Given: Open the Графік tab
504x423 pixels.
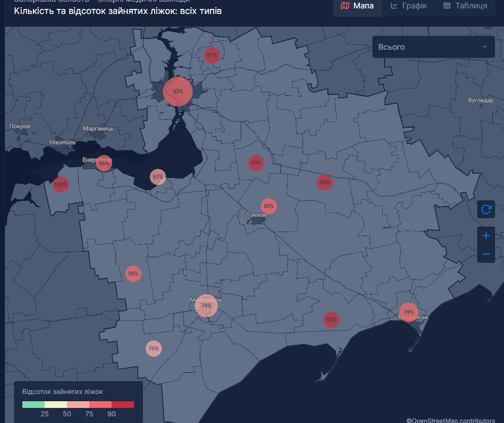Looking at the screenshot, I should 409,6.
